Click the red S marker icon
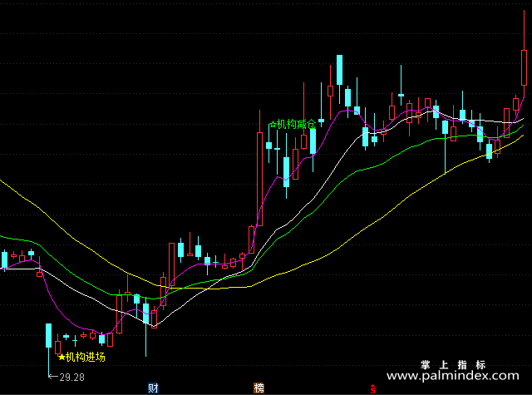Viewport: 532px width, 395px height. coord(373,389)
